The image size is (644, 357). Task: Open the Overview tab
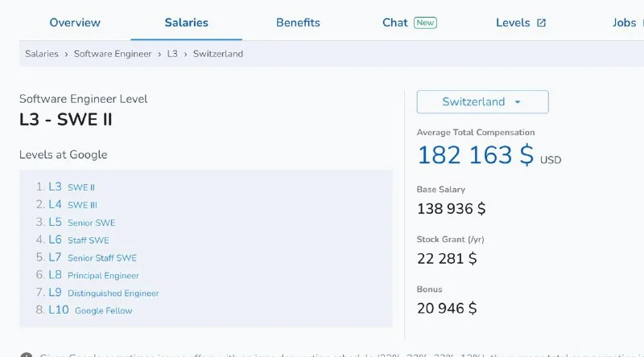click(x=75, y=23)
